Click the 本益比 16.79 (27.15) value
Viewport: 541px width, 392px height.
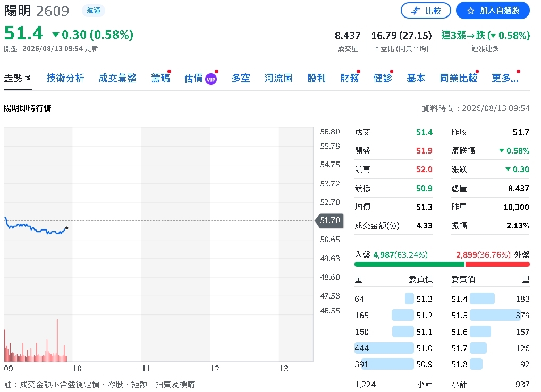coord(401,35)
